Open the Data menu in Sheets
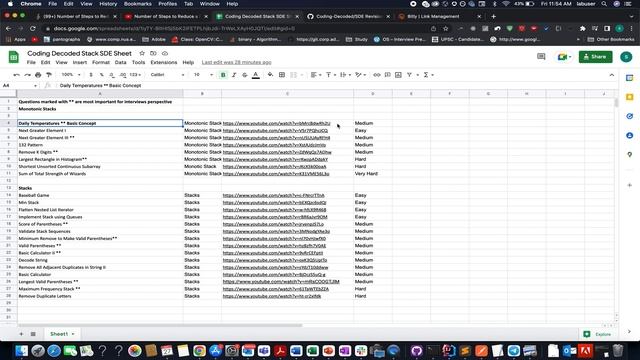 click(x=120, y=62)
